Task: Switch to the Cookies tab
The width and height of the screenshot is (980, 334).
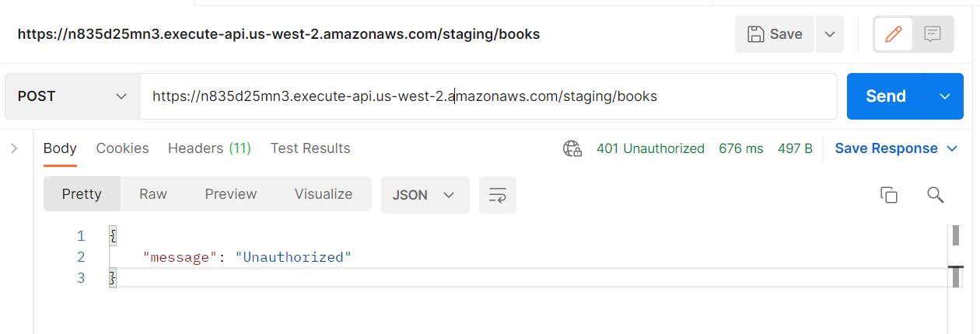Action: pos(122,148)
